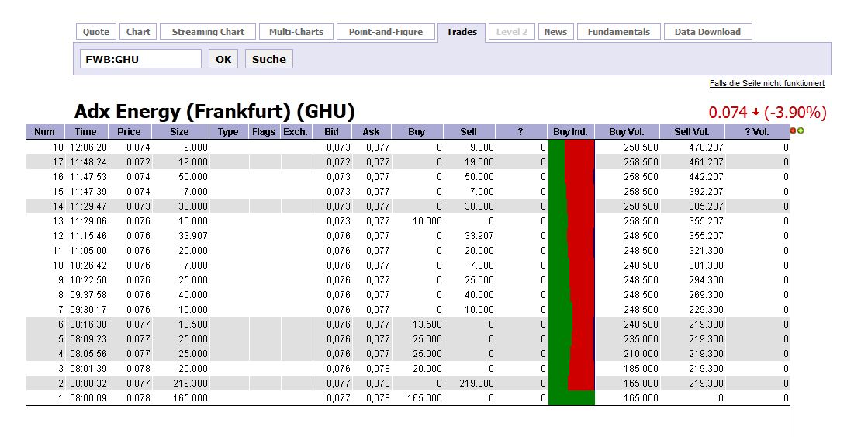Sort trades by the Time column header
This screenshot has width=868, height=437.
[x=85, y=132]
